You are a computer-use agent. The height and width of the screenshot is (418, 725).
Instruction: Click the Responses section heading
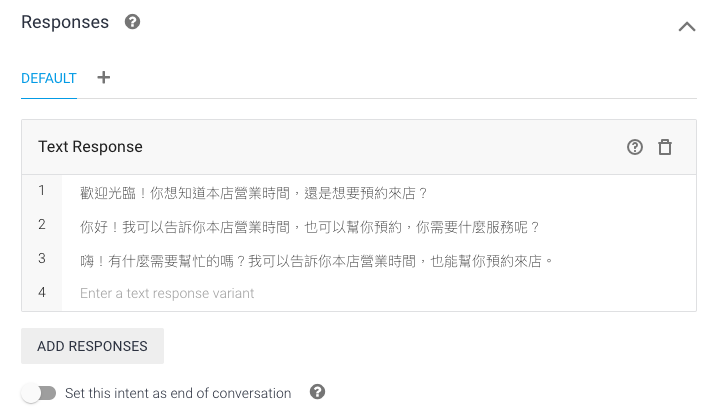click(x=65, y=22)
